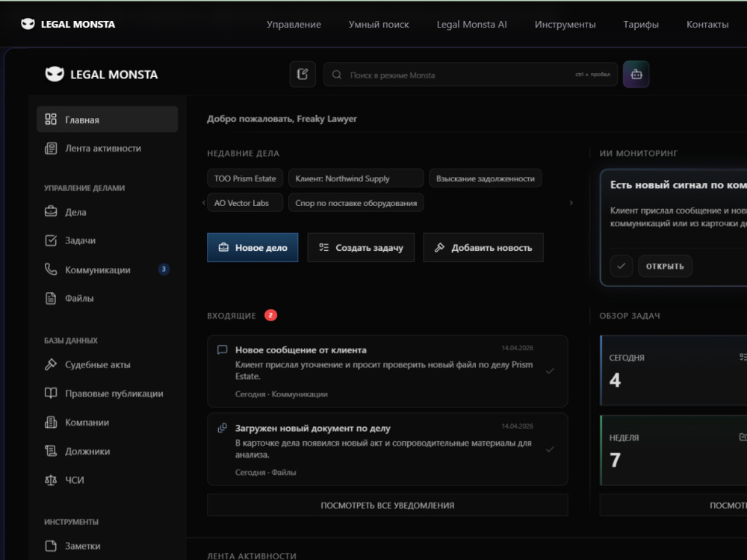Click the Коммуникации phone icon

(51, 270)
